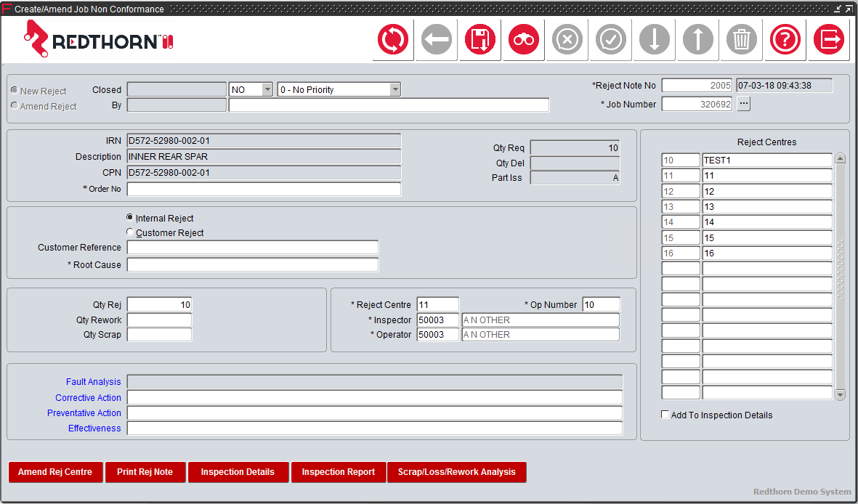Click the down arrow toolbar icon
This screenshot has height=504, width=858.
[654, 40]
